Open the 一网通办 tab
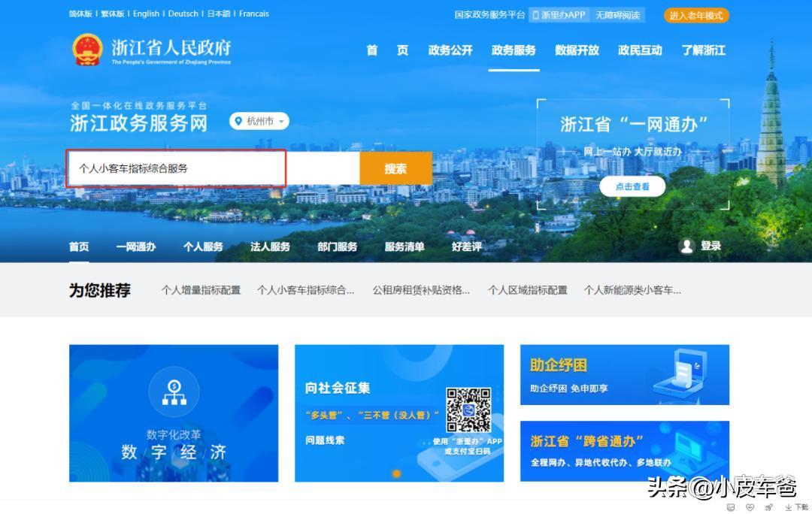812x514 pixels. click(x=135, y=246)
